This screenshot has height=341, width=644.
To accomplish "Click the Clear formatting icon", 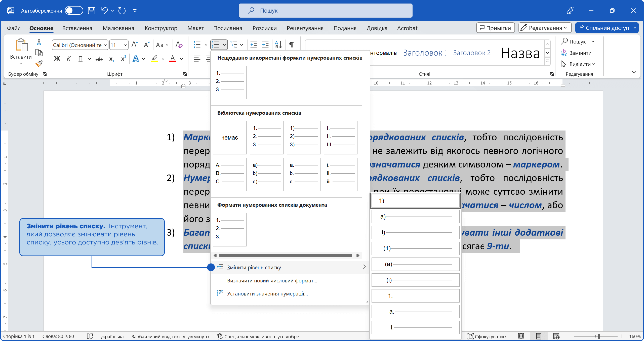I will click(x=179, y=45).
